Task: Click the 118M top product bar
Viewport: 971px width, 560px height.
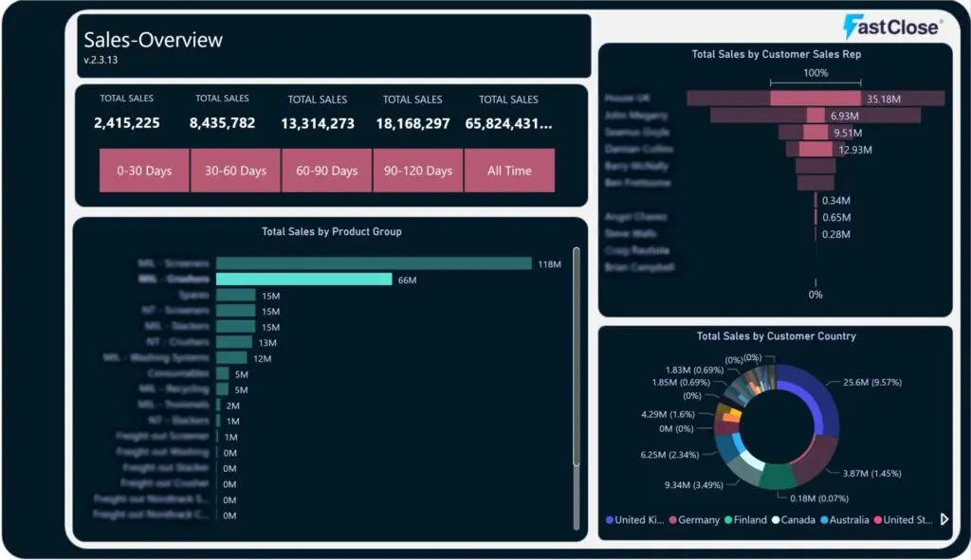Action: coord(374,263)
